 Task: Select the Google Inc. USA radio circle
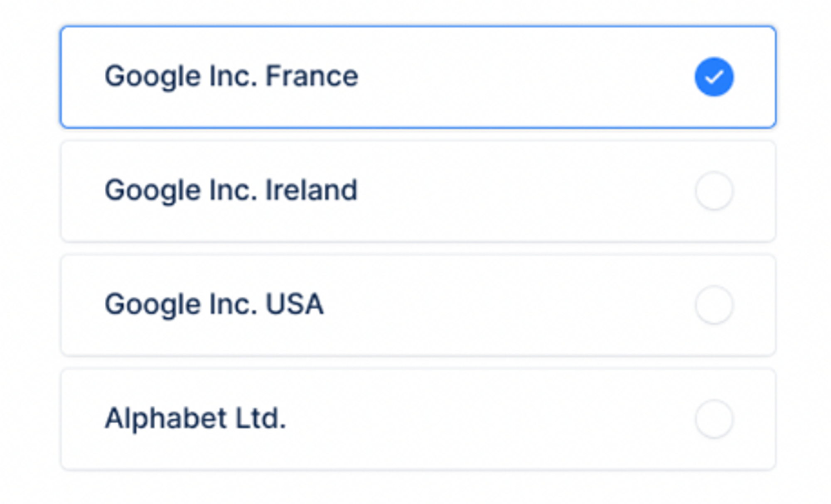[714, 305]
